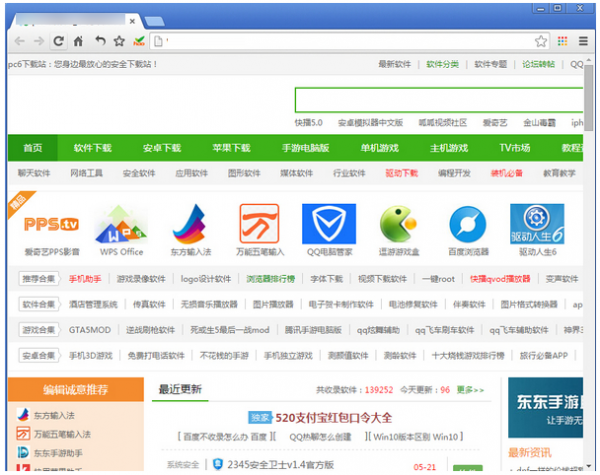The image size is (600, 475).
Task: Open the 手游电脑版 navigation tab
Action: tap(305, 148)
